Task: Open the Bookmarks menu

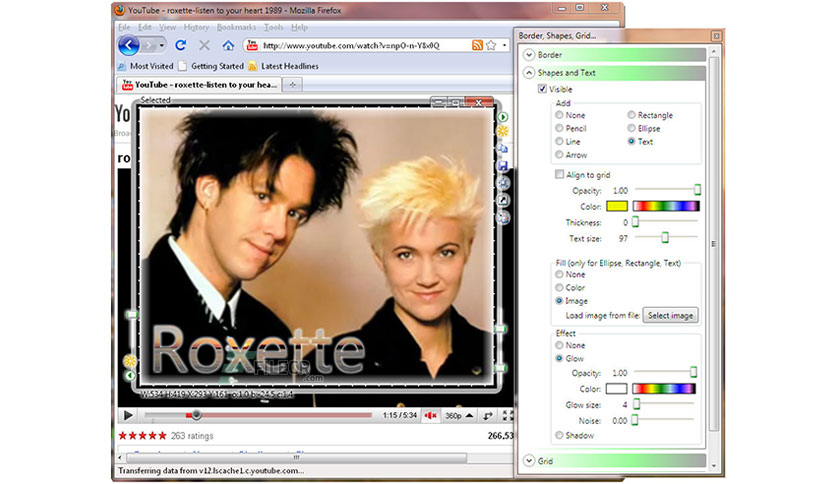Action: pos(236,27)
